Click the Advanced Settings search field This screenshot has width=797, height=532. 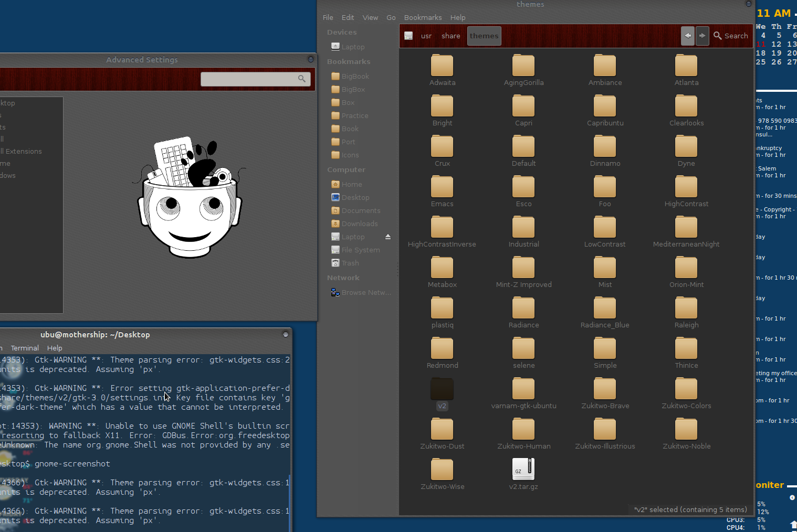click(x=255, y=79)
